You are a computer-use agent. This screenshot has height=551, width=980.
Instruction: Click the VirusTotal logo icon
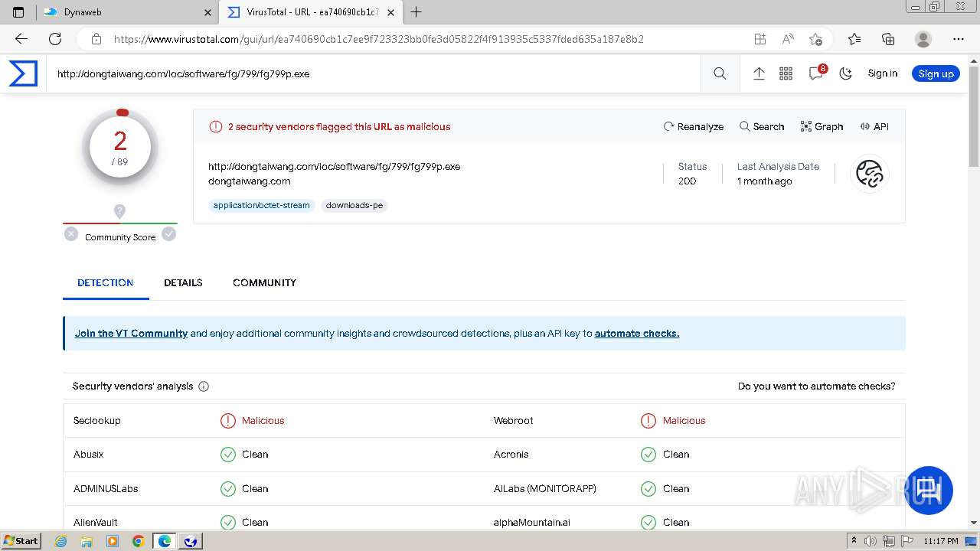(x=23, y=73)
